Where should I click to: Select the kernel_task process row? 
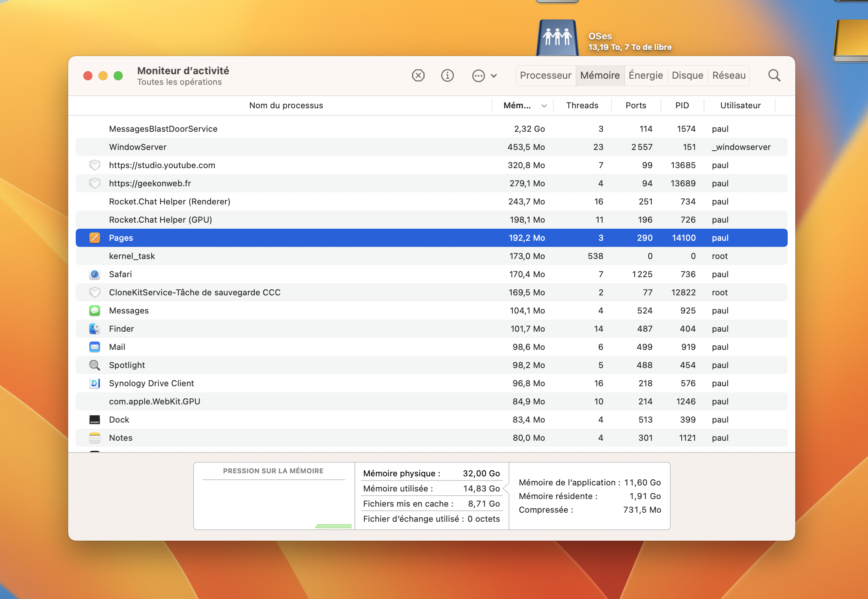(x=432, y=256)
